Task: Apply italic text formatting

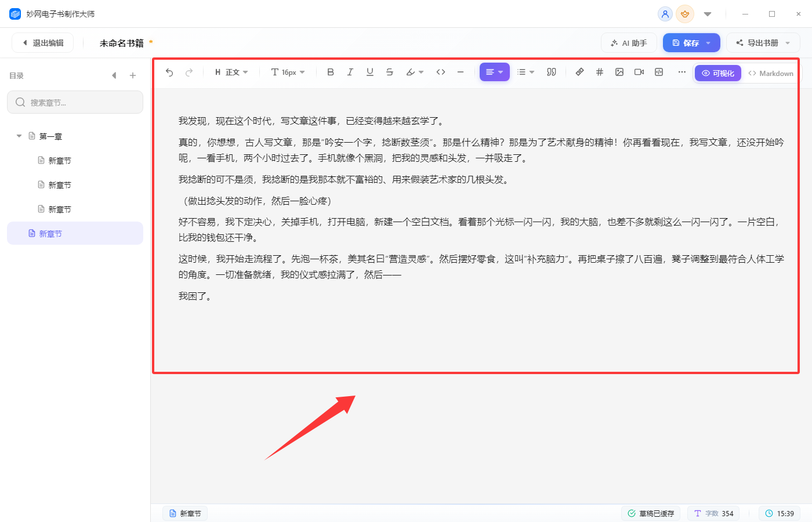Action: click(x=350, y=72)
